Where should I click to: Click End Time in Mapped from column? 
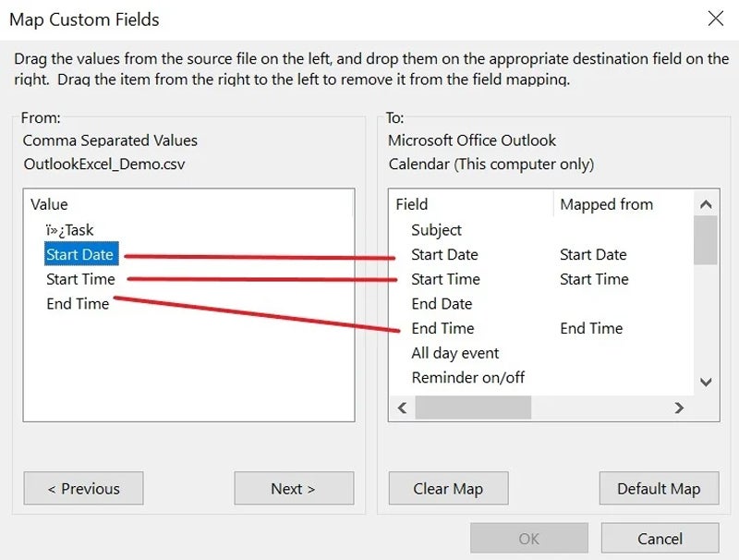(591, 328)
